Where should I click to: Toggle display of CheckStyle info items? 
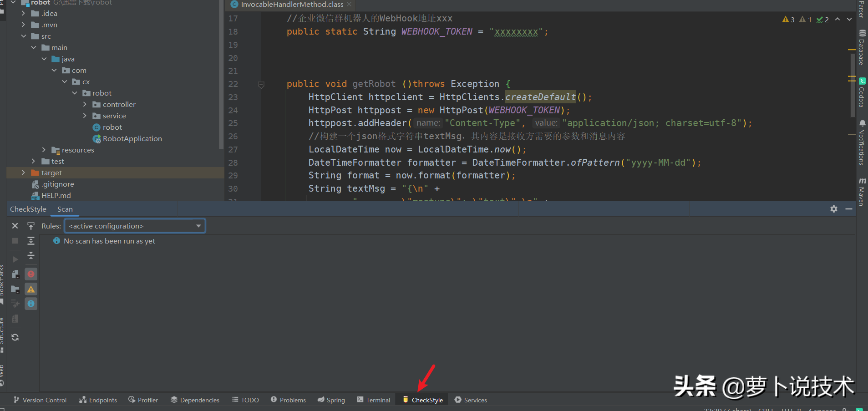31,304
